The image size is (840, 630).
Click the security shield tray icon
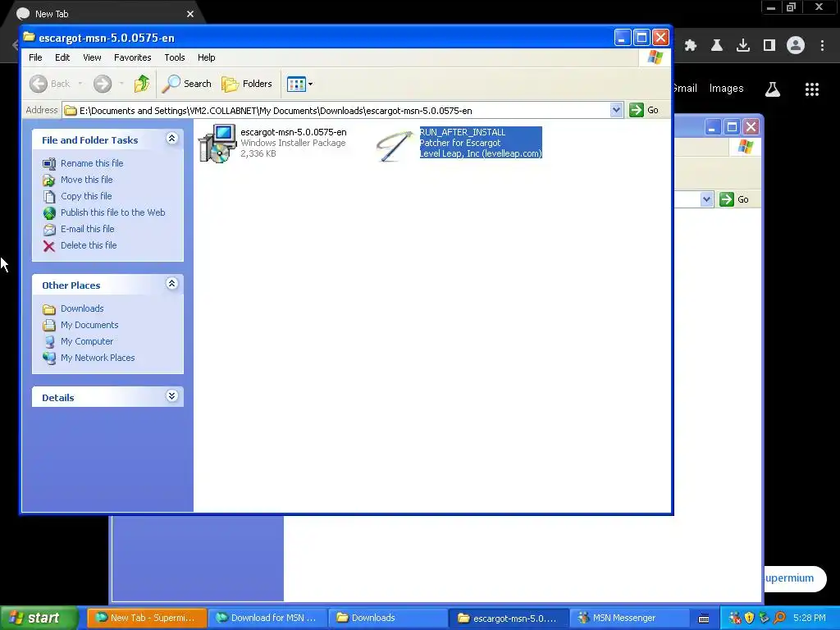tap(750, 619)
